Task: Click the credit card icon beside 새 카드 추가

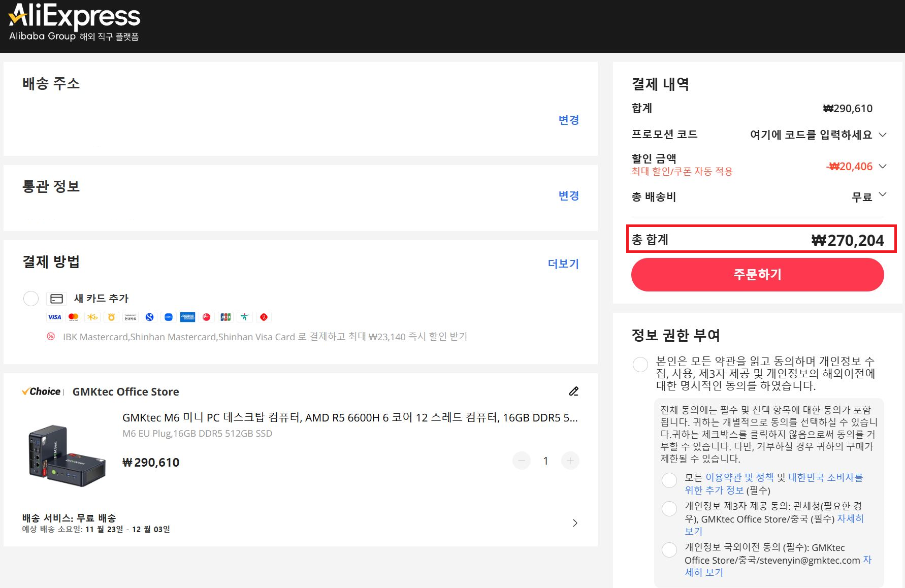Action: click(56, 299)
